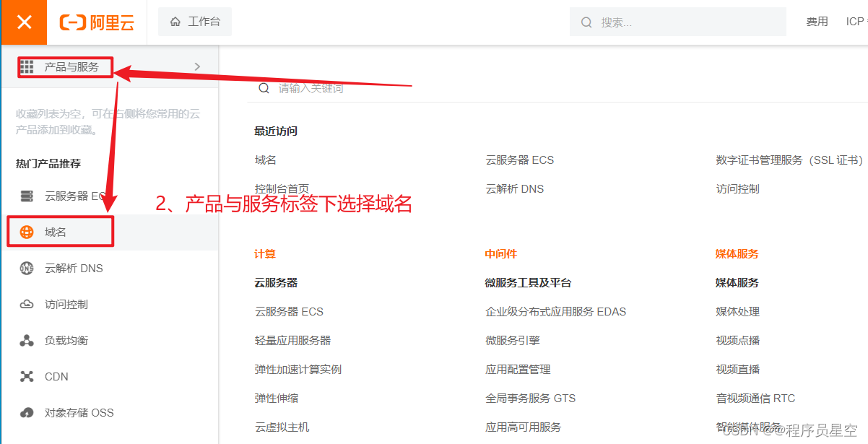Click the search magnifier icon in the top bar
This screenshot has height=444, width=868.
586,22
